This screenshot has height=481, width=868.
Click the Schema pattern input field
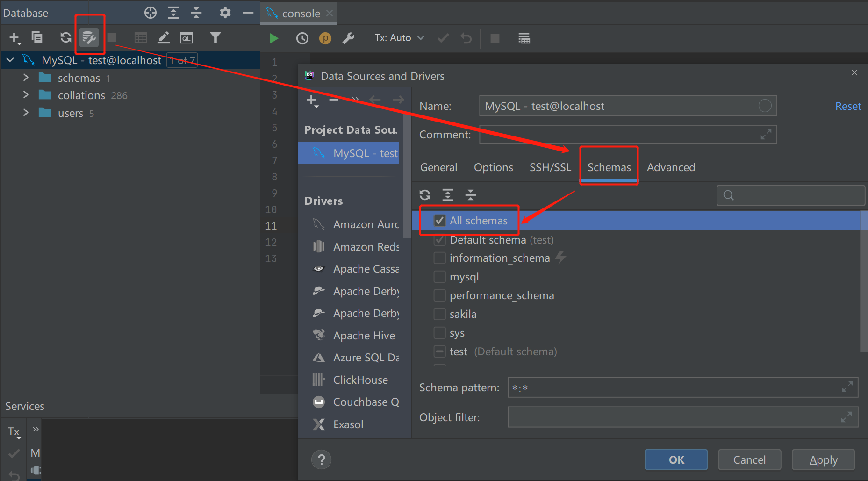pyautogui.click(x=683, y=388)
